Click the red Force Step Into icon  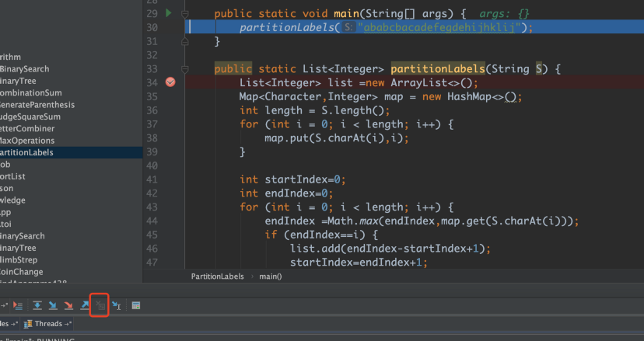(x=68, y=306)
